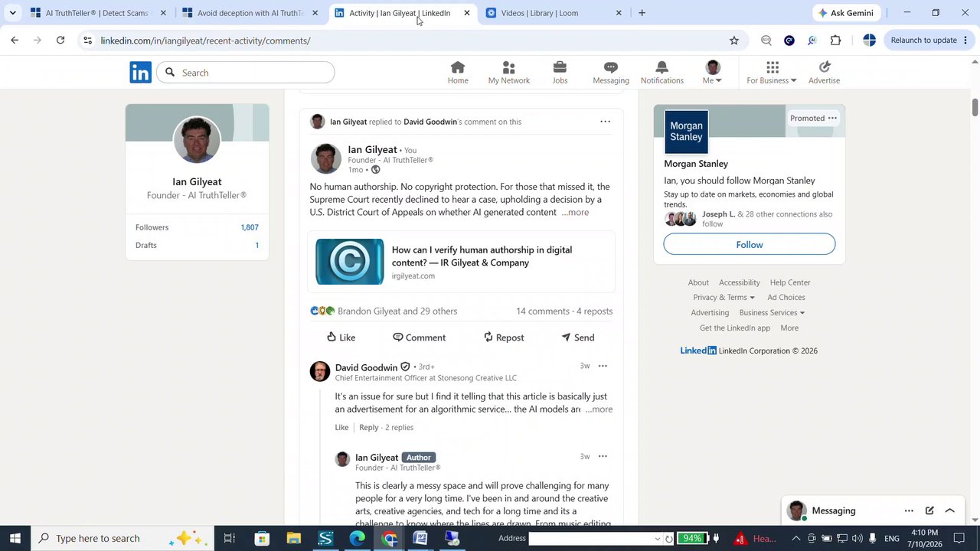The image size is (980, 551).
Task: Switch to Loom Videos Library tab
Action: click(x=554, y=13)
